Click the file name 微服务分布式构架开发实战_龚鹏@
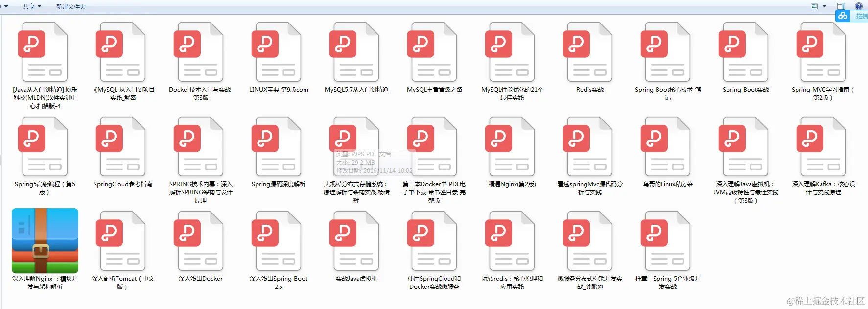This screenshot has height=309, width=868. (x=590, y=283)
